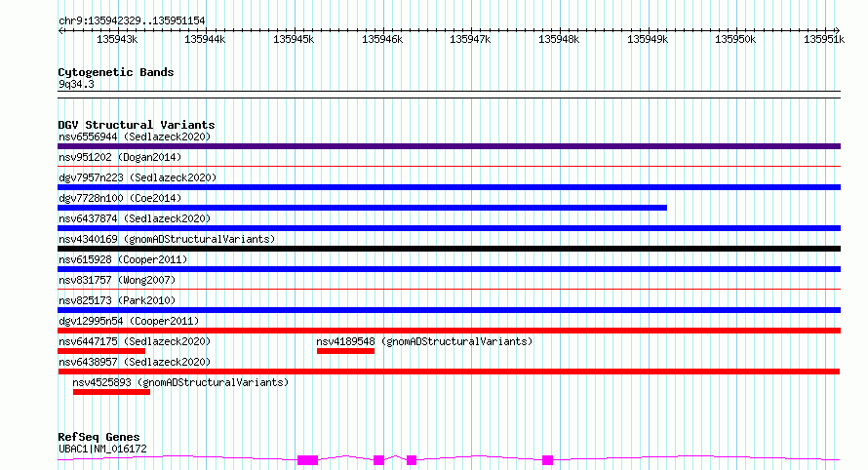The image size is (868, 470).
Task: Click the shorter blue dgv7728n100 bar
Action: click(362, 208)
